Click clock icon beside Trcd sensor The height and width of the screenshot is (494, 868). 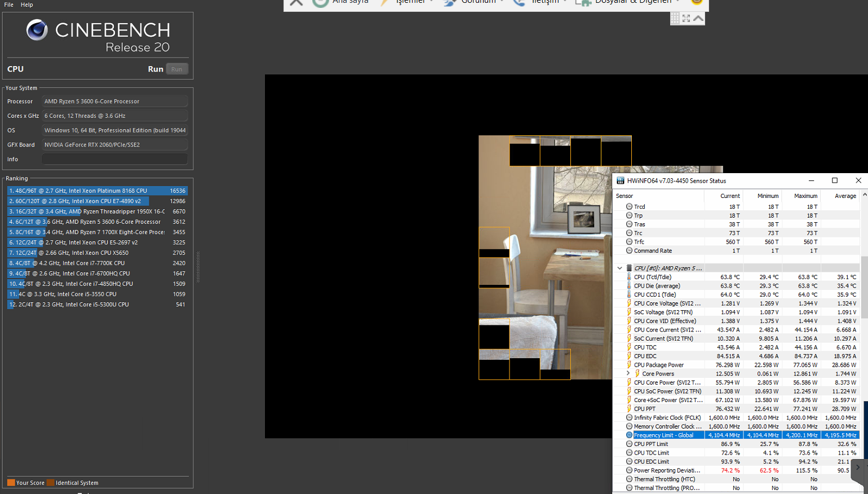pyautogui.click(x=629, y=206)
